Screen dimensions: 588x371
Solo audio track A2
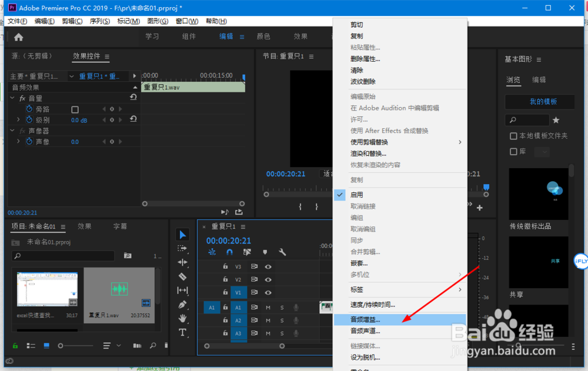click(x=282, y=320)
